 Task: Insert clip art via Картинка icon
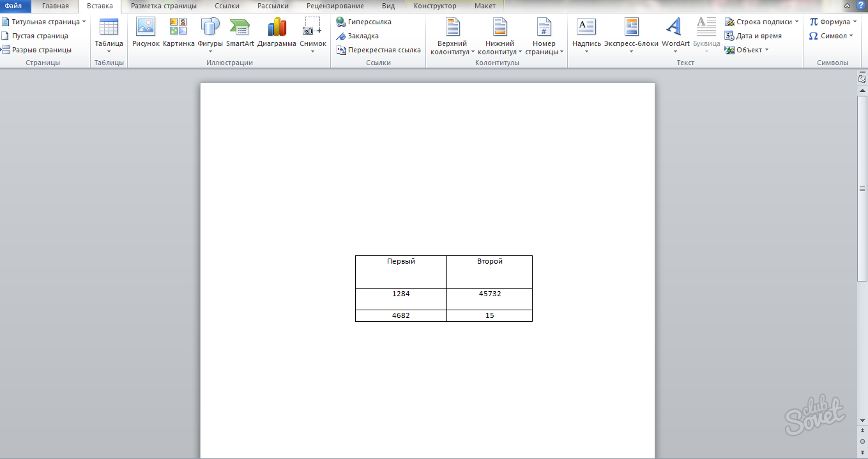[x=178, y=27]
